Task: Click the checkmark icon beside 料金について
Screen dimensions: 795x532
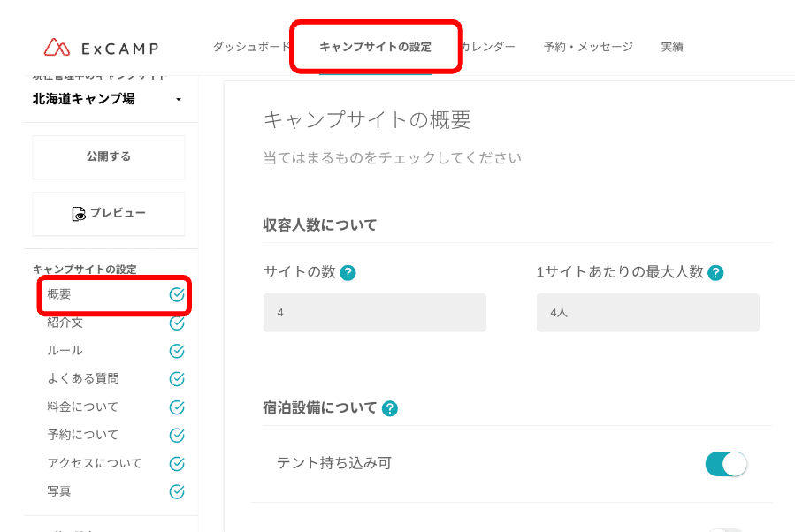Action: click(176, 407)
